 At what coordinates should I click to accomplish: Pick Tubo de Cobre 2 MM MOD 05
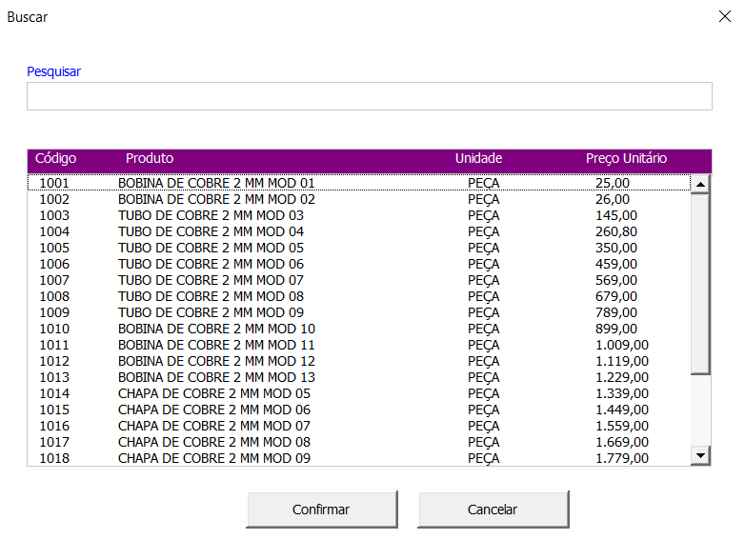211,248
